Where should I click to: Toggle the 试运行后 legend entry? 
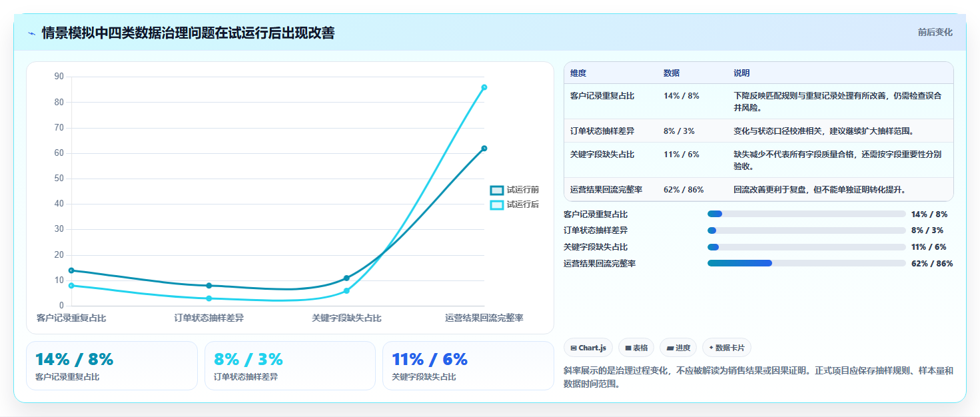(x=514, y=205)
